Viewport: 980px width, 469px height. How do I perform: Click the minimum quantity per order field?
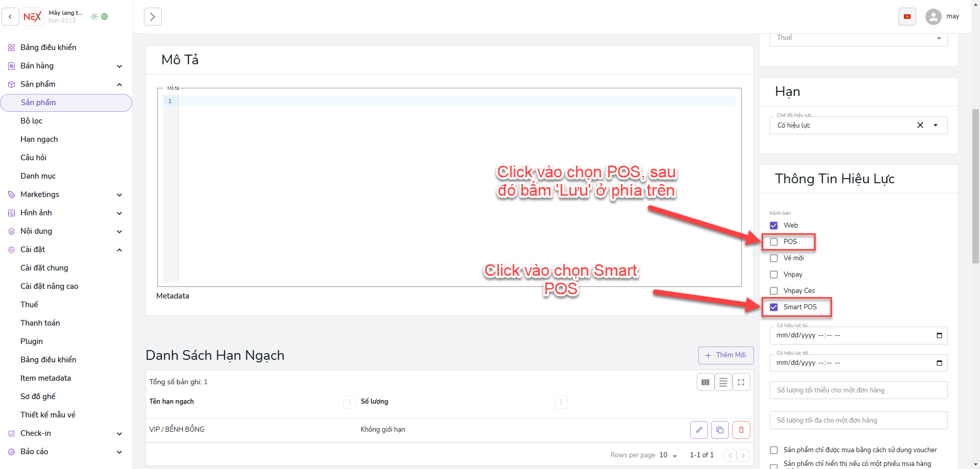coord(858,390)
